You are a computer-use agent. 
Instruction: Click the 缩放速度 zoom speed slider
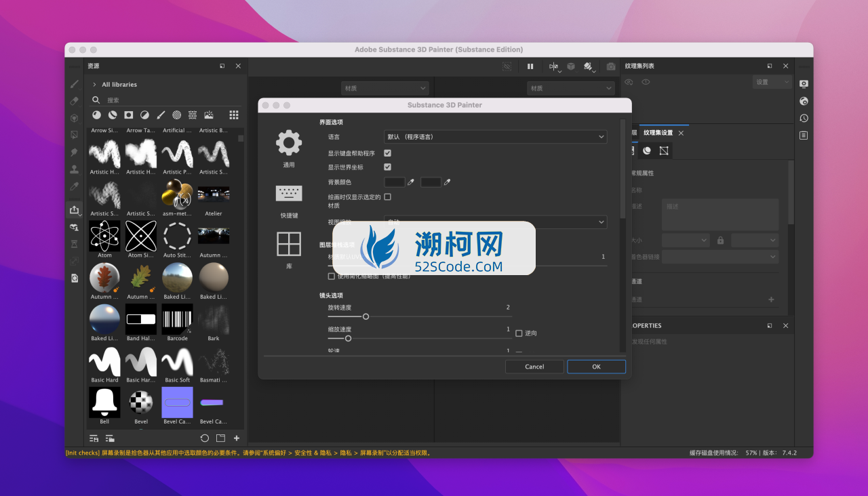418,338
